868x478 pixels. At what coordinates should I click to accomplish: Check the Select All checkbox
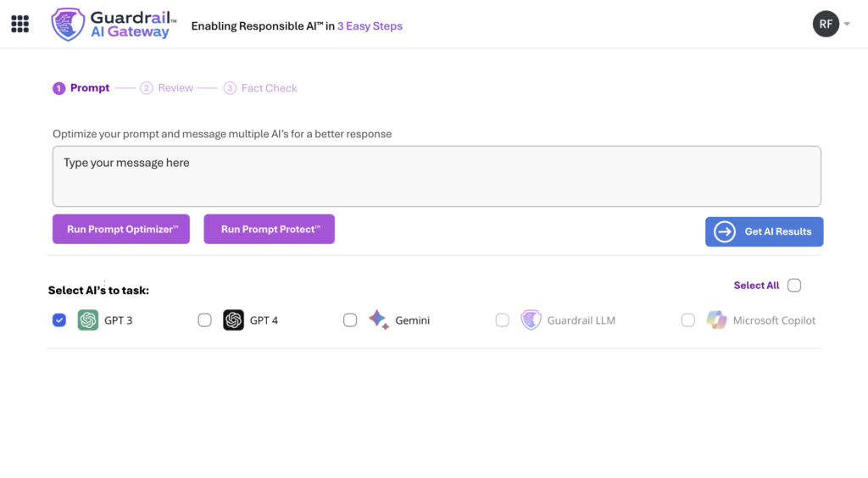click(x=794, y=286)
